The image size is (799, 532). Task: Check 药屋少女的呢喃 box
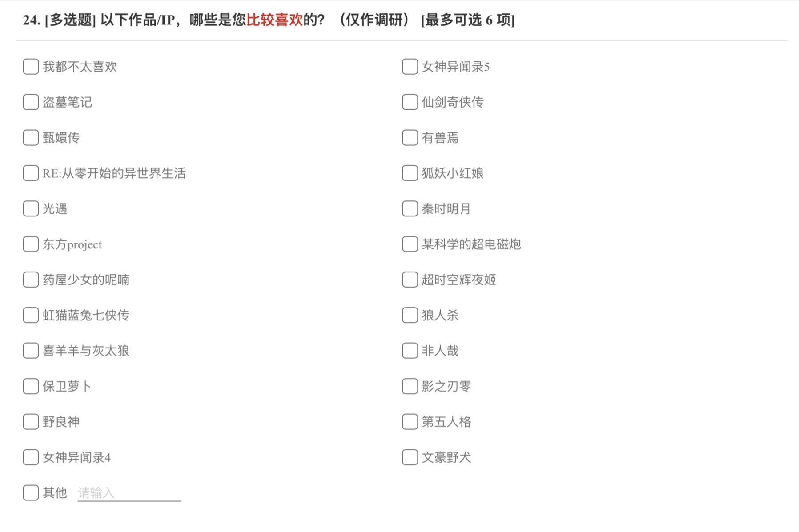pyautogui.click(x=31, y=280)
